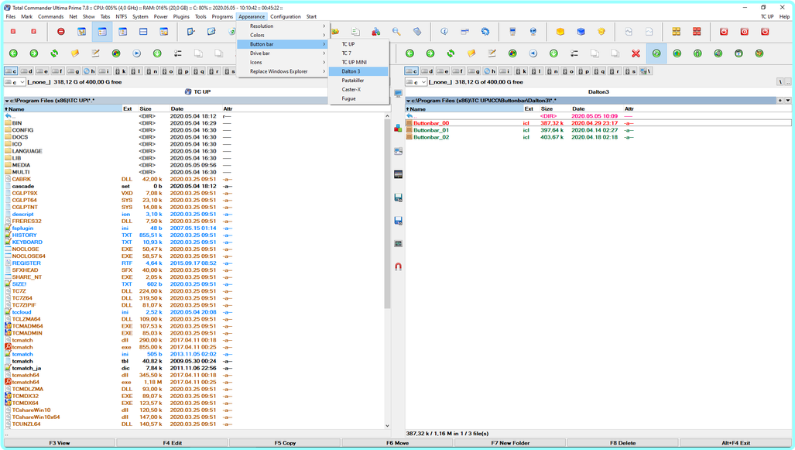Click the highlighted list-view icon in top toolbar
The image size is (795, 450).
click(x=102, y=32)
